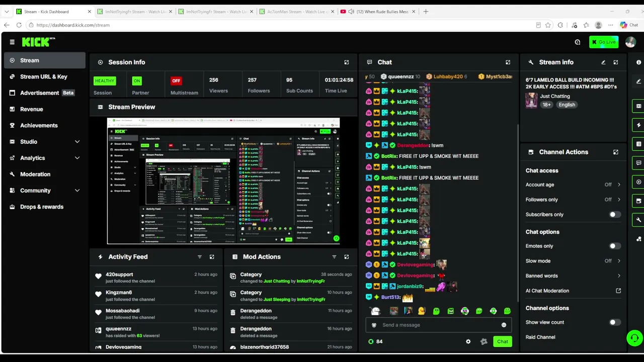The height and width of the screenshot is (362, 644).
Task: Open Drops & rewards
Action: [45, 207]
